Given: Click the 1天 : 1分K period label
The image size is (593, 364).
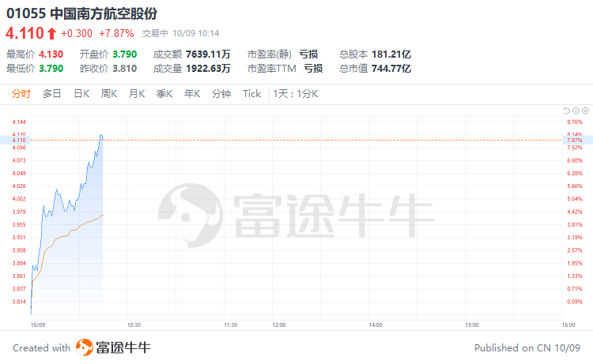Looking at the screenshot, I should [x=296, y=94].
